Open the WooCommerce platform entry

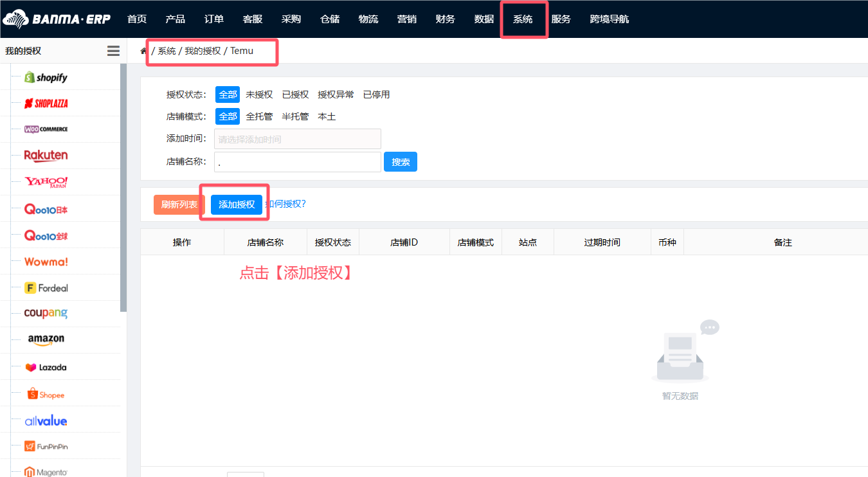46,129
